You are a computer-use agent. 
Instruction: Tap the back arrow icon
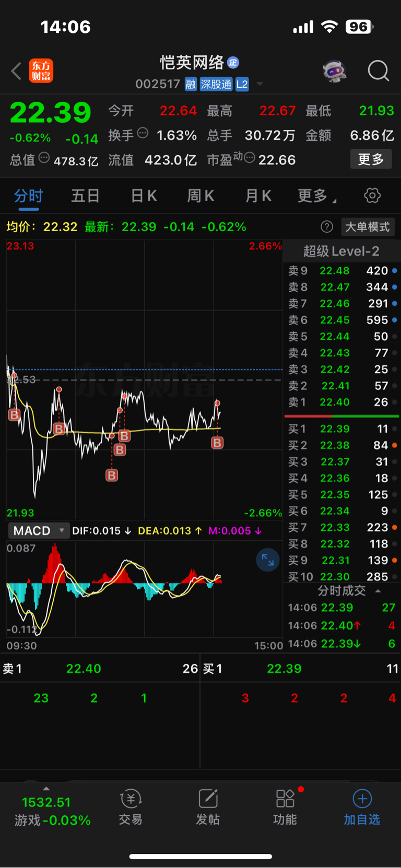[16, 71]
